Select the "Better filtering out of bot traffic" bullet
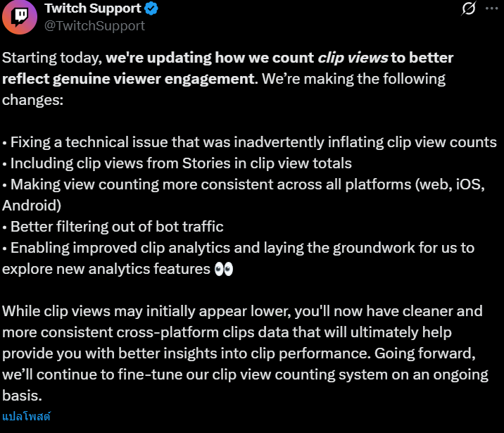Viewport: 504px width, 433px height. (x=113, y=226)
